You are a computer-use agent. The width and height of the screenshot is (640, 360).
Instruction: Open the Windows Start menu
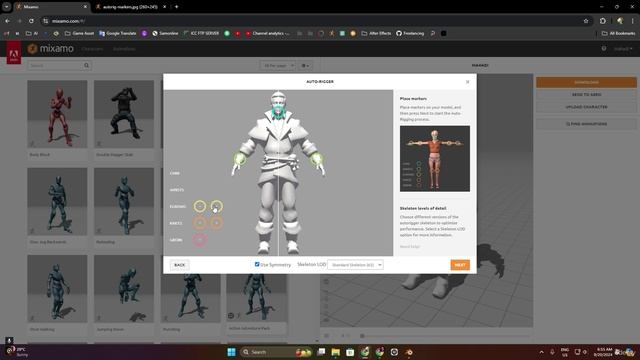(x=231, y=352)
